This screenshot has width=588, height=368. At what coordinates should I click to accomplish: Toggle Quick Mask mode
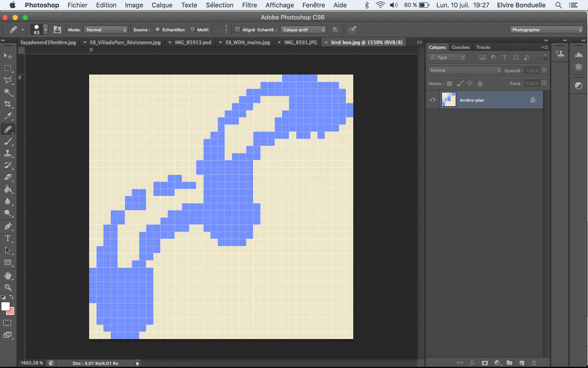(x=7, y=323)
